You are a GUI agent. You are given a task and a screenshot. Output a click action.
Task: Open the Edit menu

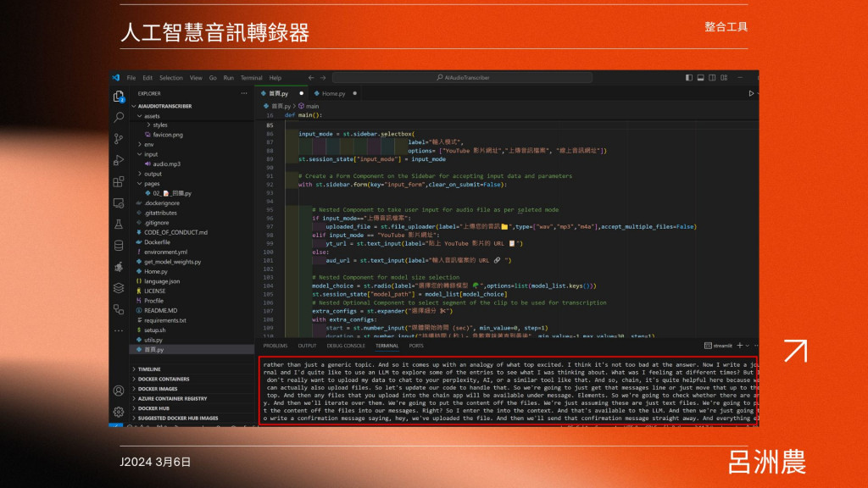(147, 78)
